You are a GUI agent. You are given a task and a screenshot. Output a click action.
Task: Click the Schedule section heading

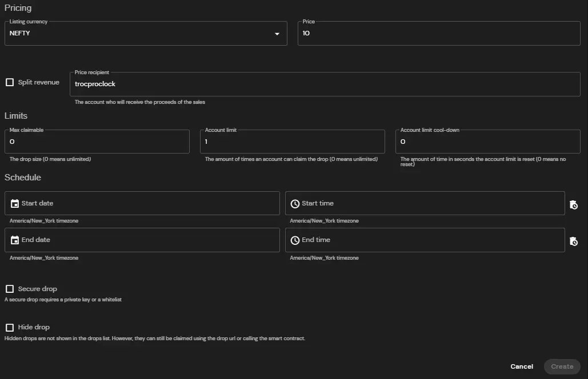[x=22, y=178]
